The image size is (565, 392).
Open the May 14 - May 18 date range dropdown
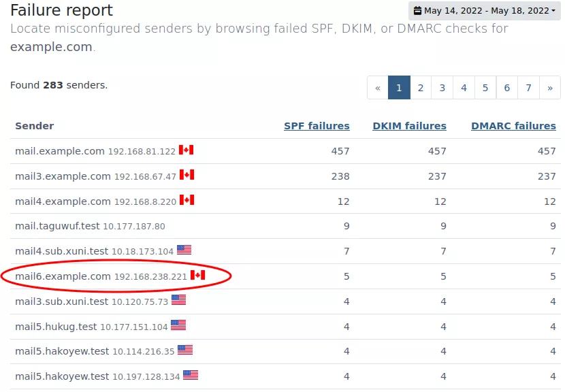pyautogui.click(x=484, y=11)
